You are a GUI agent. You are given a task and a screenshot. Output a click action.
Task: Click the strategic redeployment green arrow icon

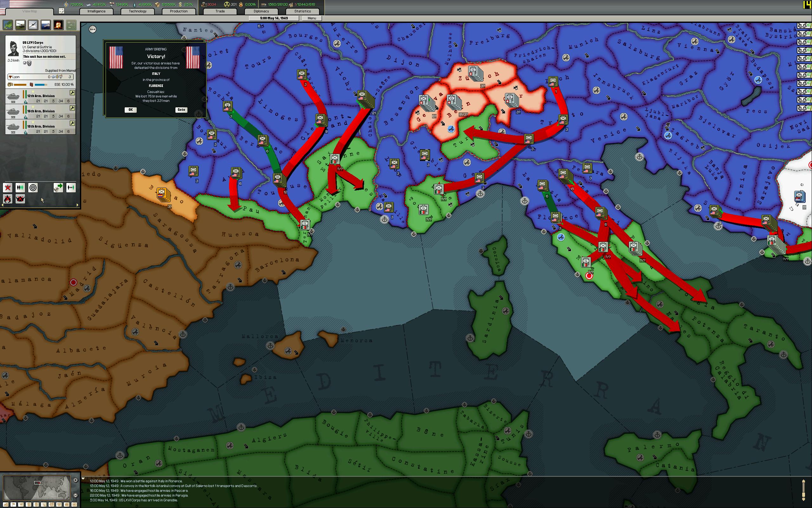[x=58, y=188]
